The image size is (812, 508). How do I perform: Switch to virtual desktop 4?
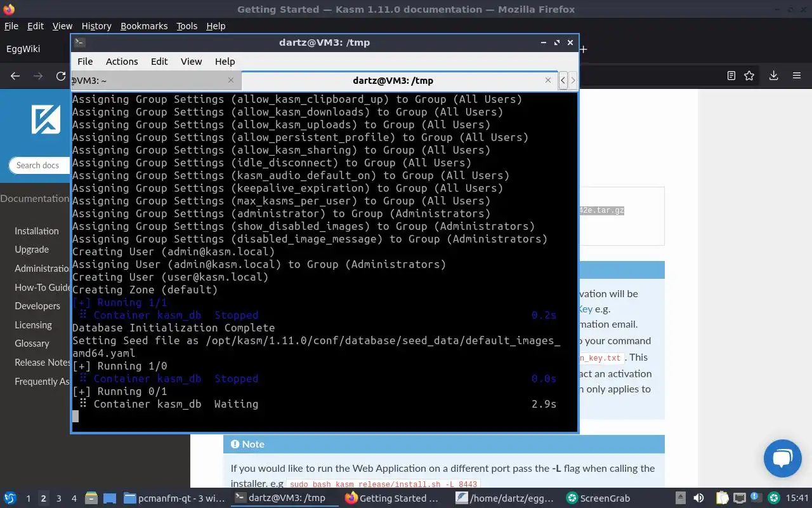click(x=74, y=498)
